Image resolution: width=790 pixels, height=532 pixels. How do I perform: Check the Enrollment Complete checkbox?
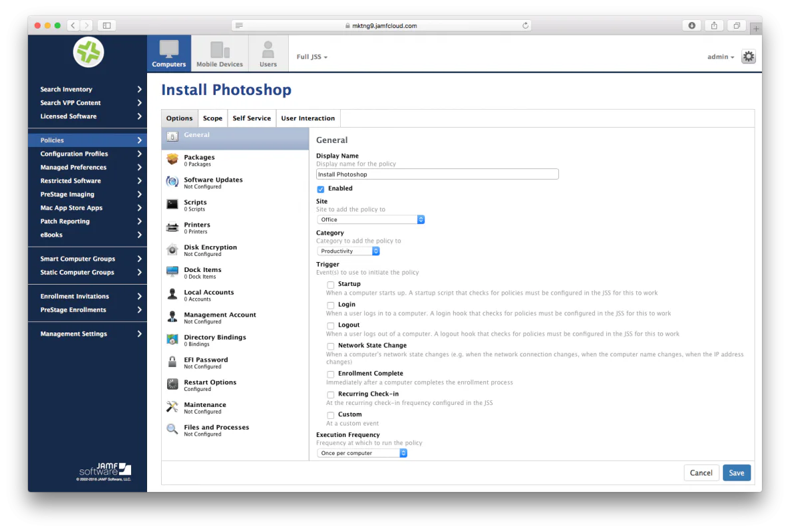331,374
